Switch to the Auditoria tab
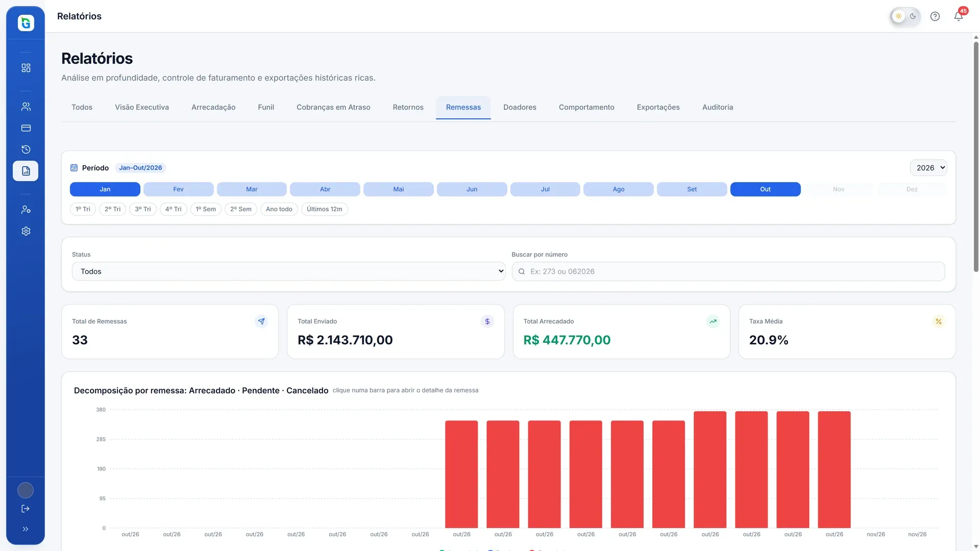 point(718,107)
